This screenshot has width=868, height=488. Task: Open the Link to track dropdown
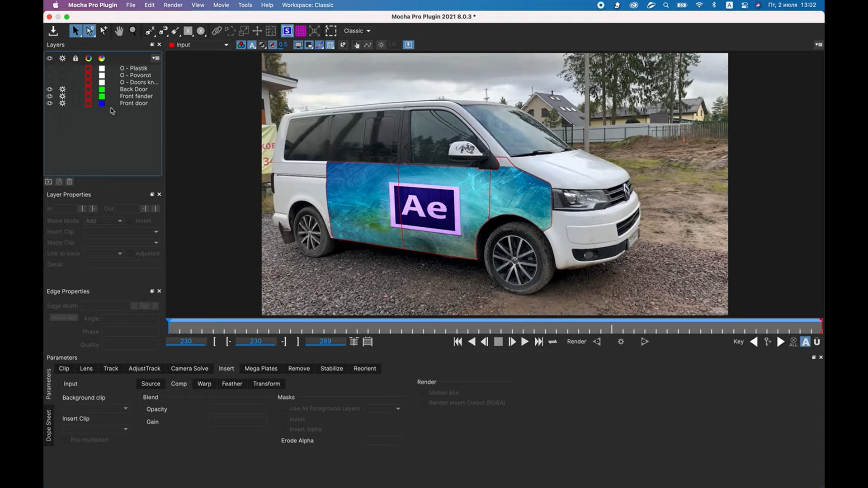click(104, 253)
